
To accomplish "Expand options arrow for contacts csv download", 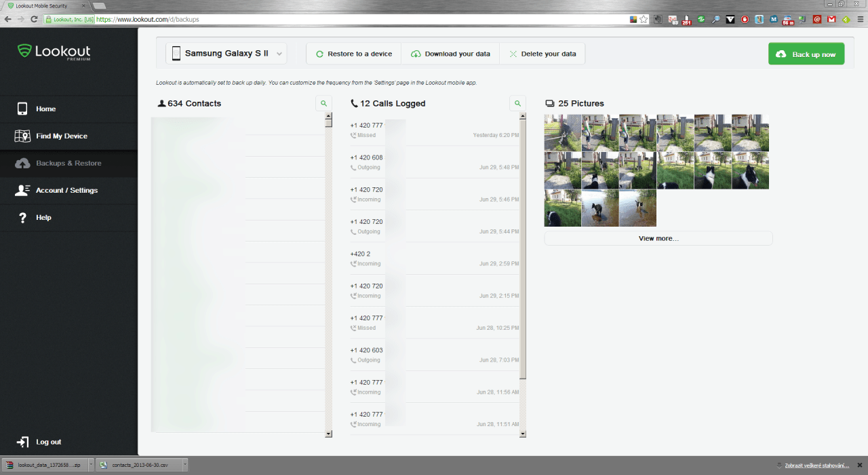I will 184,465.
